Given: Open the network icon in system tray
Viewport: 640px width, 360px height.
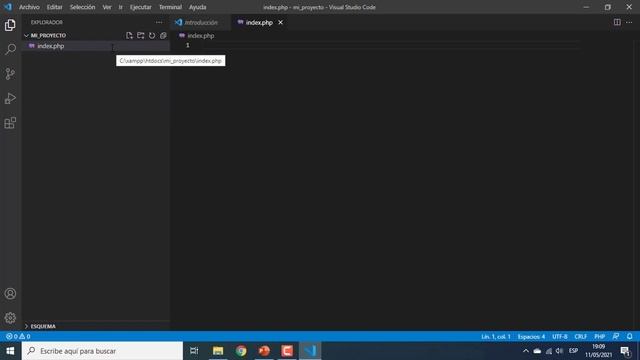Looking at the screenshot, I should (549, 351).
